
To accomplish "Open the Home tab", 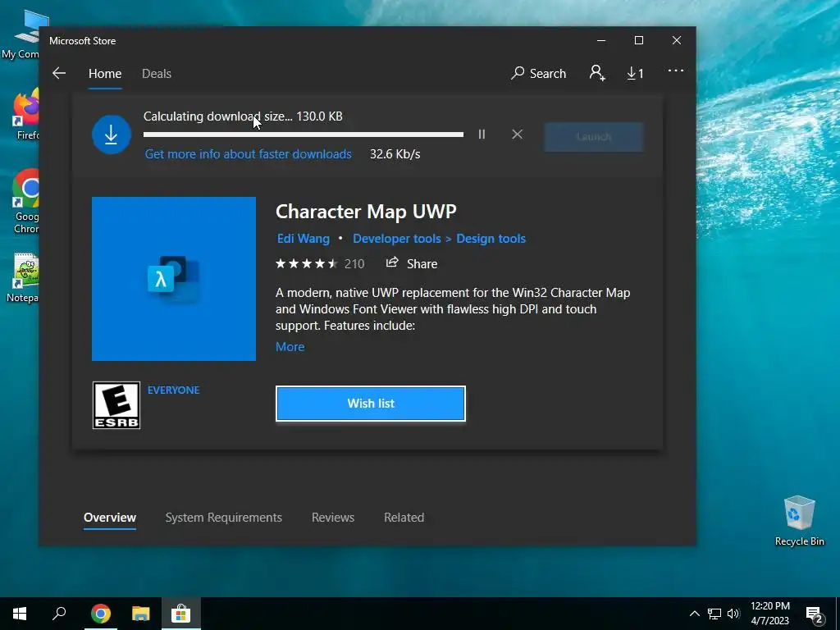I will (105, 73).
